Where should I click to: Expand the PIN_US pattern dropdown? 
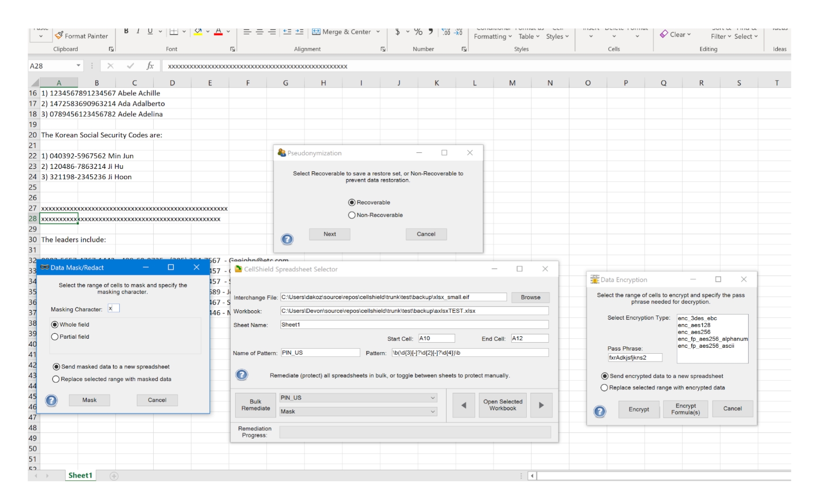click(x=433, y=398)
